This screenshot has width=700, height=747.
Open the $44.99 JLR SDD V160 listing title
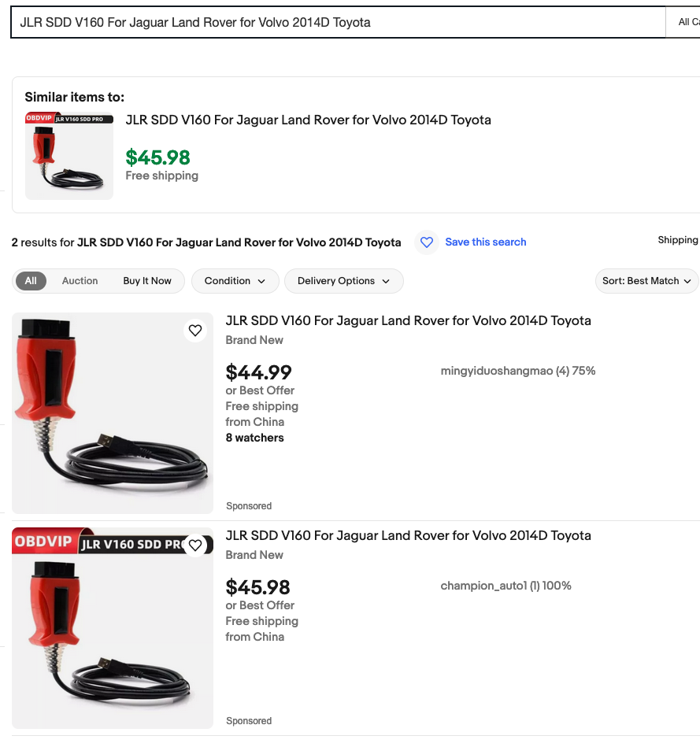(408, 321)
